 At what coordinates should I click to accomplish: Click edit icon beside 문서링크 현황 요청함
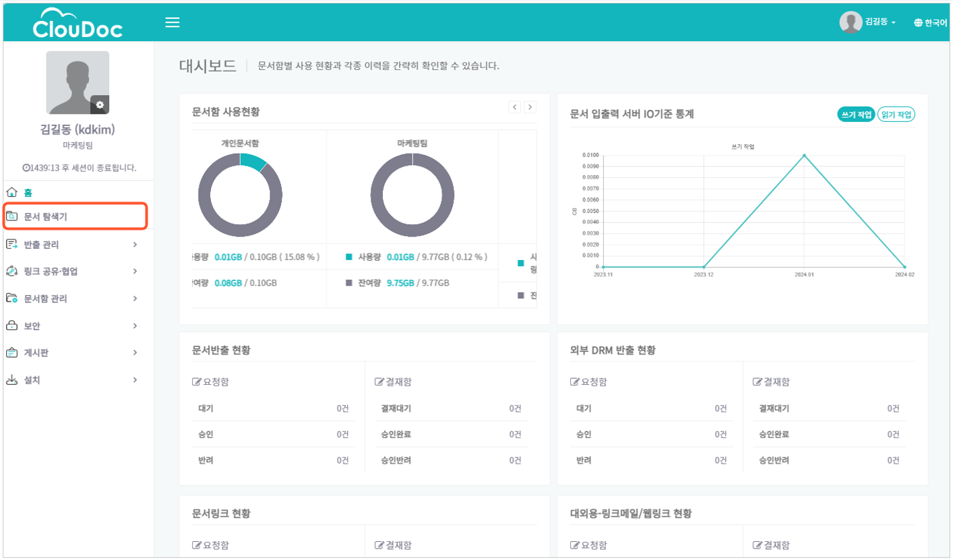tap(197, 545)
